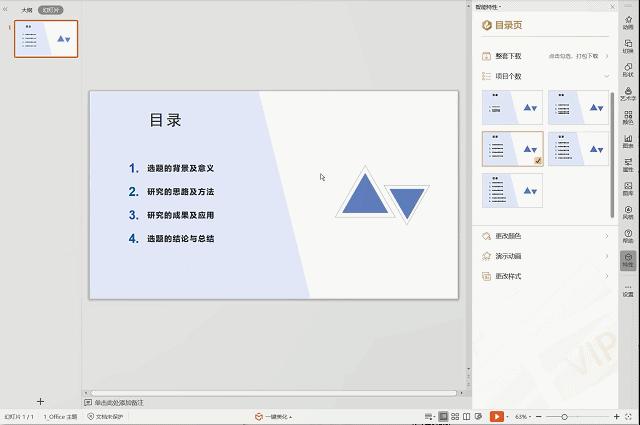Click the zoom in plus button
Screen dimensions: 640x425
tap(616, 416)
